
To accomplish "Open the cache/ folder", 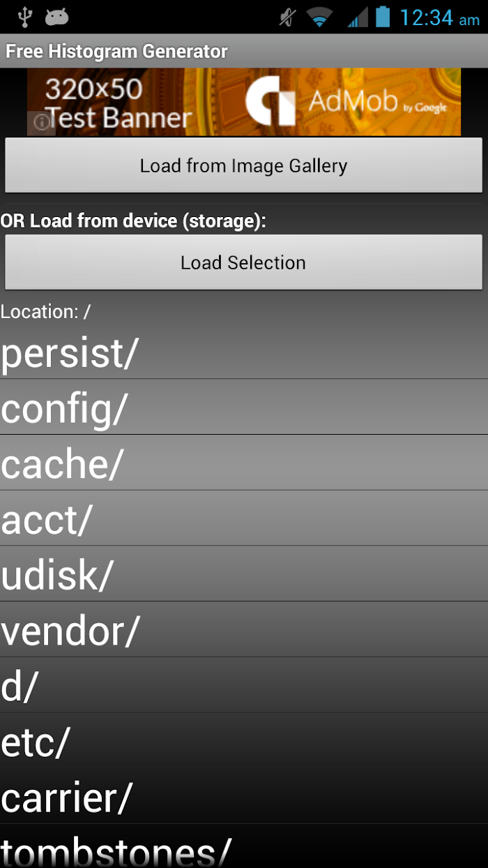I will 244,463.
